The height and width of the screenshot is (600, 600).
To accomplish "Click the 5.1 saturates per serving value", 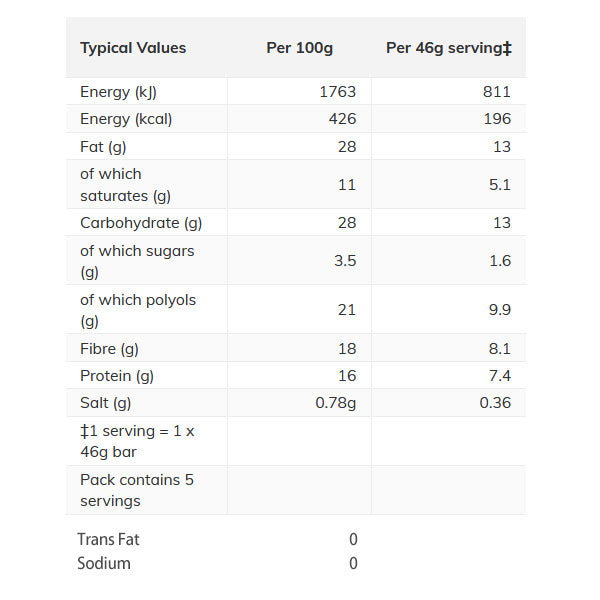I will click(x=500, y=185).
